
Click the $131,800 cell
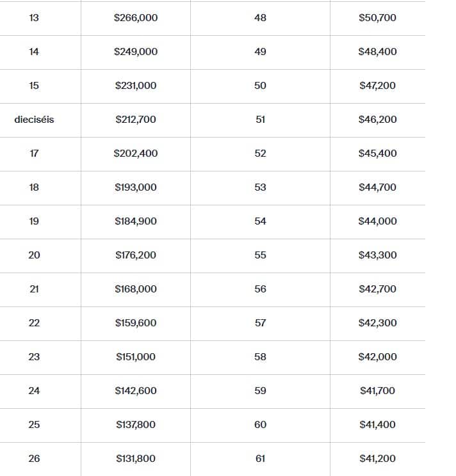coord(136,459)
